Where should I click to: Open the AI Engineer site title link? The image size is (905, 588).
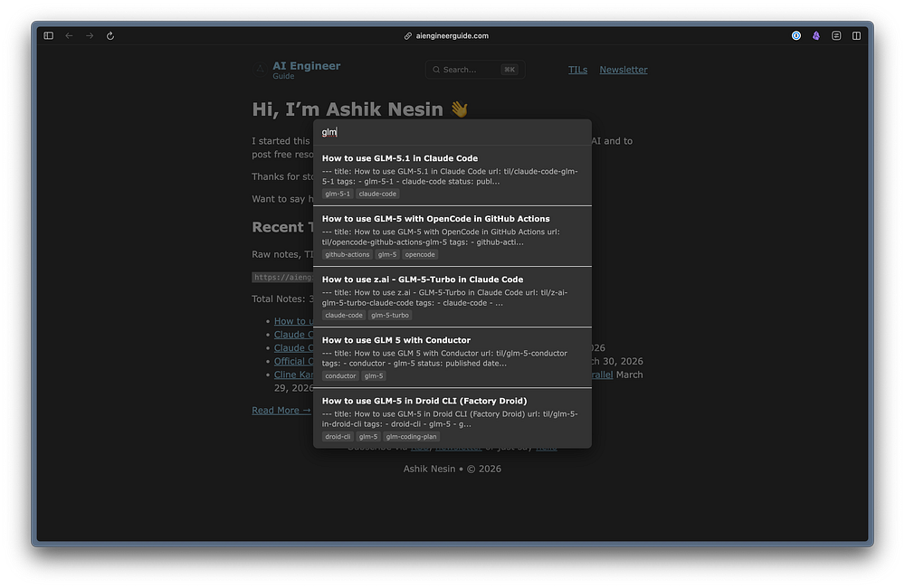pos(307,66)
